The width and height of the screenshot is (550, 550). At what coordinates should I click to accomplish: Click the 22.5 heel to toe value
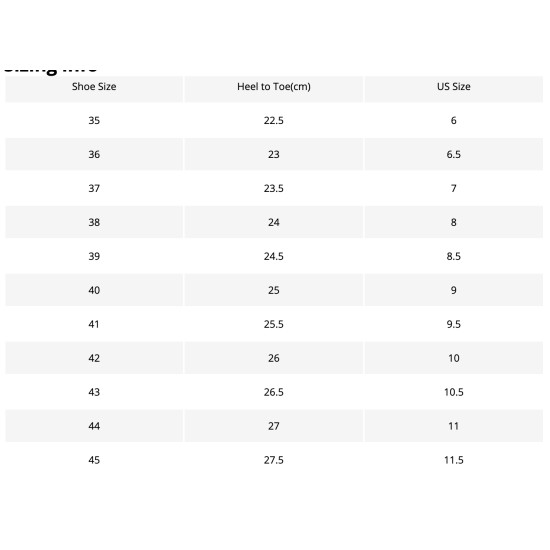(274, 120)
